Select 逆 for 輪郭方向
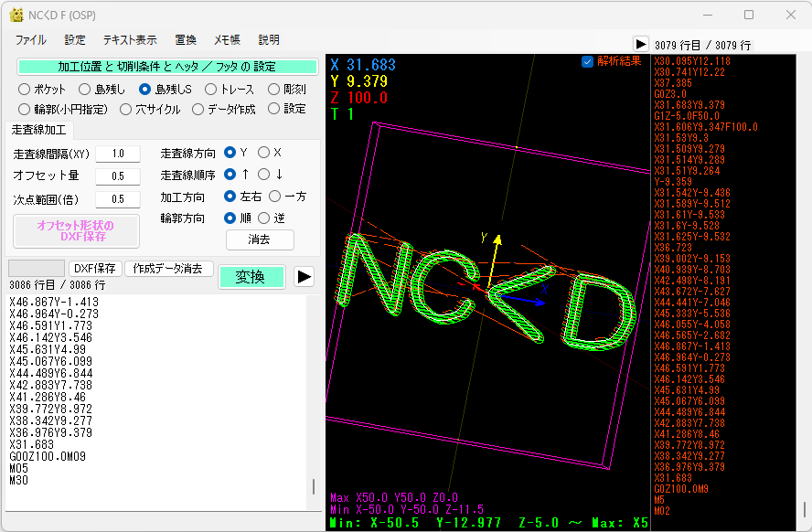This screenshot has width=812, height=532. tap(264, 218)
